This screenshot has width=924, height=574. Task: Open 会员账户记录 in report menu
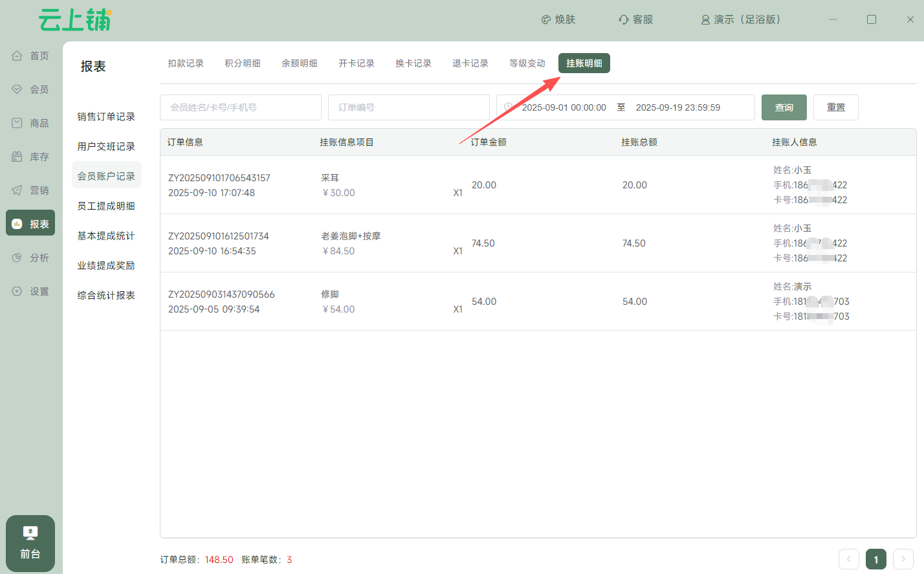(106, 176)
